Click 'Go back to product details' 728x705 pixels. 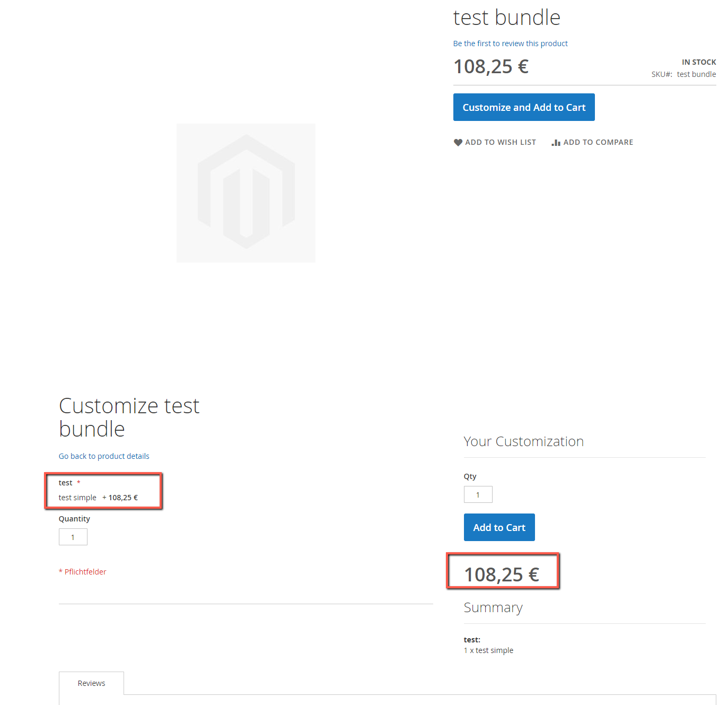[x=103, y=456]
